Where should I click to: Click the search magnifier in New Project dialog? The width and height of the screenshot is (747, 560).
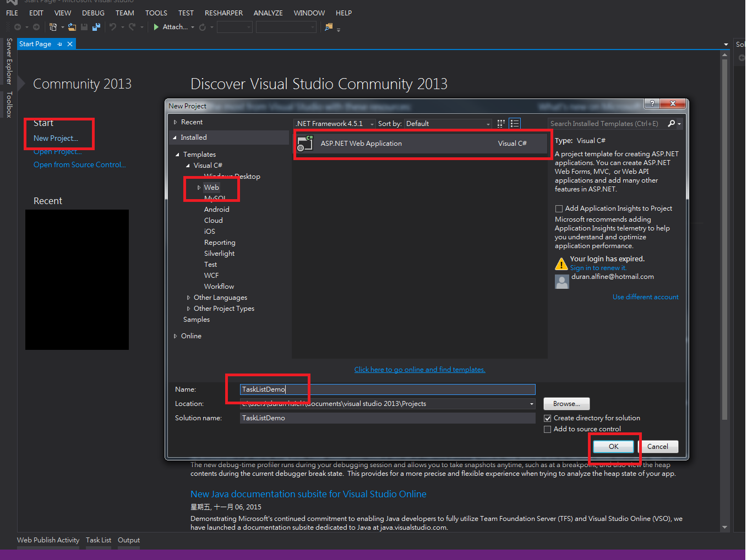(671, 124)
